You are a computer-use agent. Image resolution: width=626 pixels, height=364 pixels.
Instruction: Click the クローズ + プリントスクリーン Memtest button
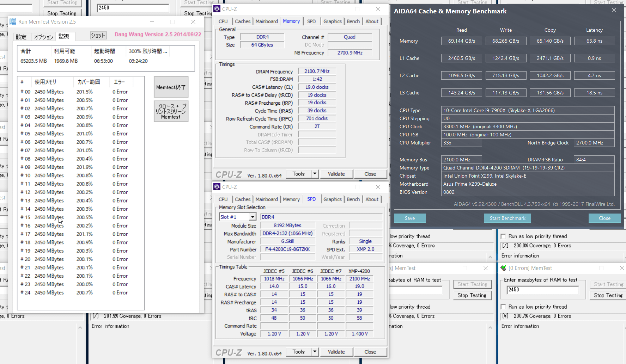pyautogui.click(x=171, y=111)
